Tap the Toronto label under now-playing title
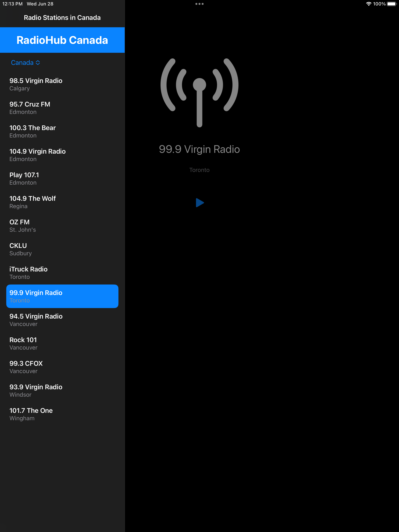Image resolution: width=399 pixels, height=532 pixels. 199,170
